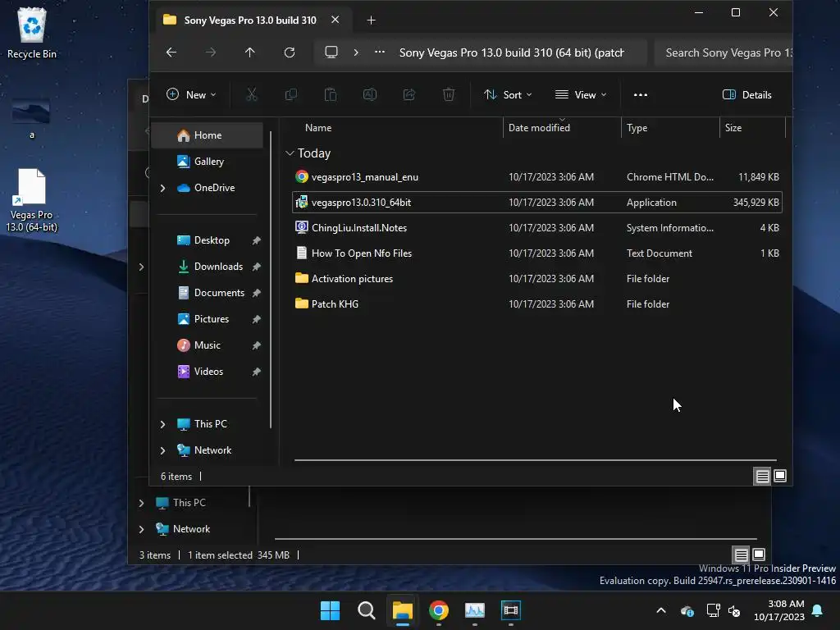The width and height of the screenshot is (840, 630).
Task: Click the Cut scissors icon in toolbar
Action: [251, 95]
